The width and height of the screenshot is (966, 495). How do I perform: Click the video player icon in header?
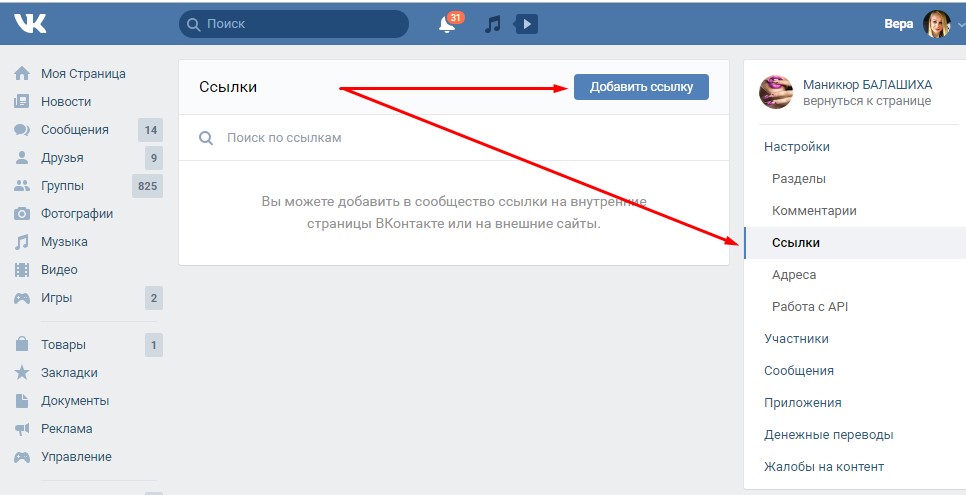pos(526,24)
